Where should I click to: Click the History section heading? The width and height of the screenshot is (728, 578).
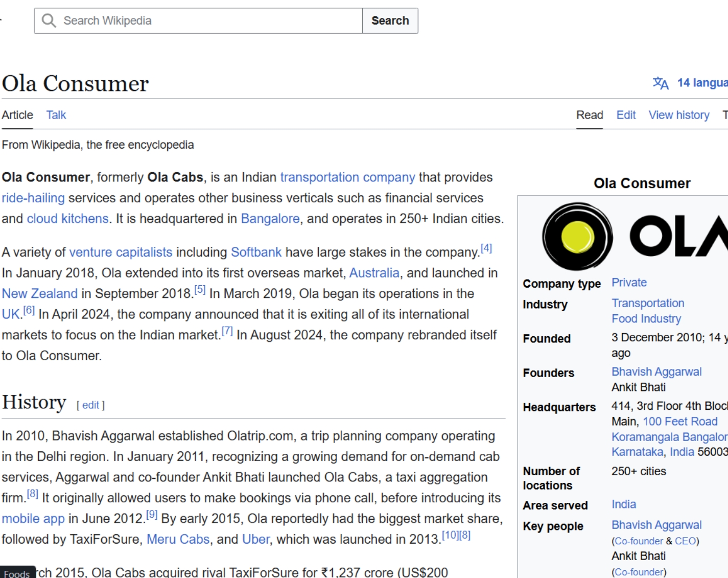pyautogui.click(x=34, y=402)
